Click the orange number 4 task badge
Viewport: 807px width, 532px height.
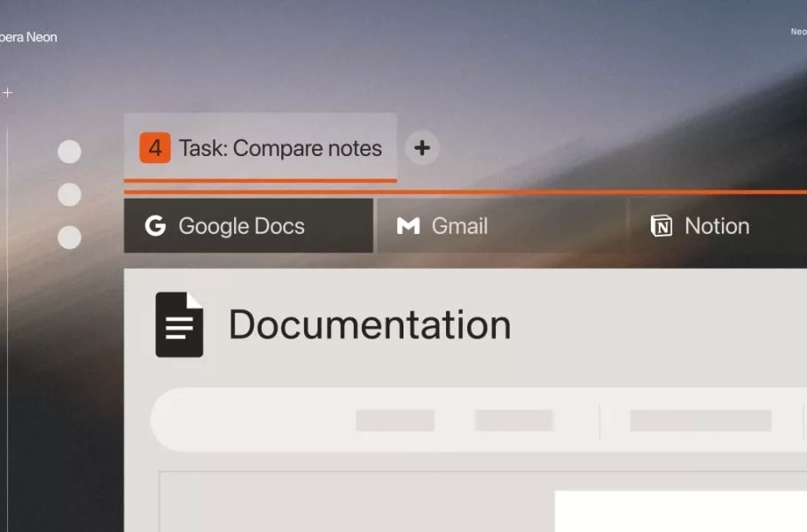155,148
